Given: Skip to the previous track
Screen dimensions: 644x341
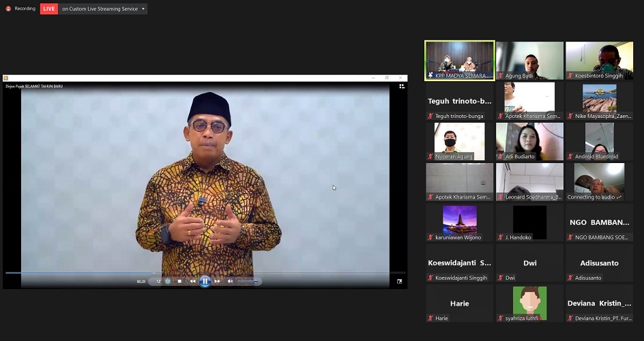Looking at the screenshot, I should coord(192,281).
